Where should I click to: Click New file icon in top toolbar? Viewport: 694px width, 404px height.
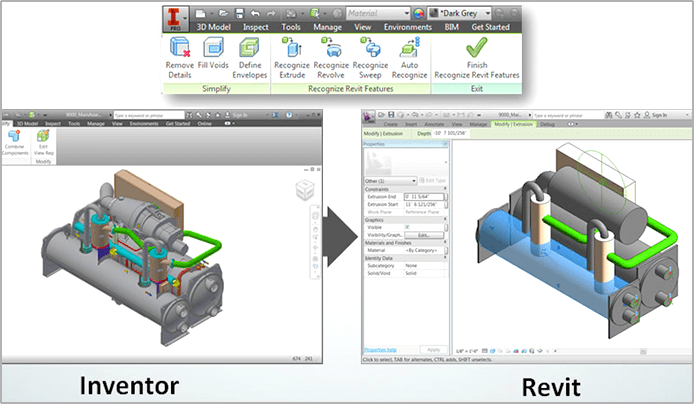[x=200, y=13]
